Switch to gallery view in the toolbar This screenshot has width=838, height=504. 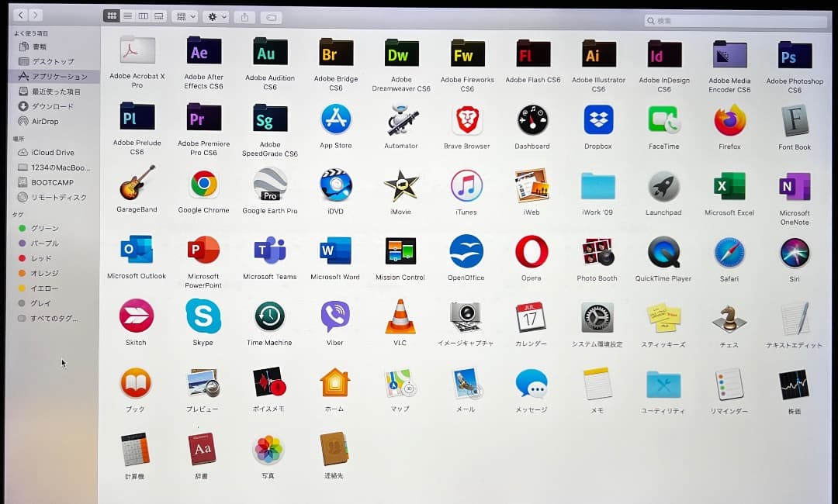[158, 16]
